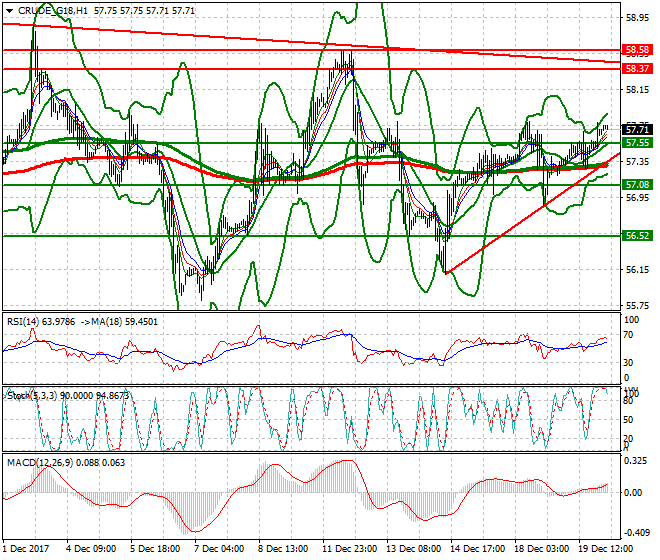The image size is (660, 560).
Task: Click the 1 Dec 2017 time label
Action: pos(25,551)
